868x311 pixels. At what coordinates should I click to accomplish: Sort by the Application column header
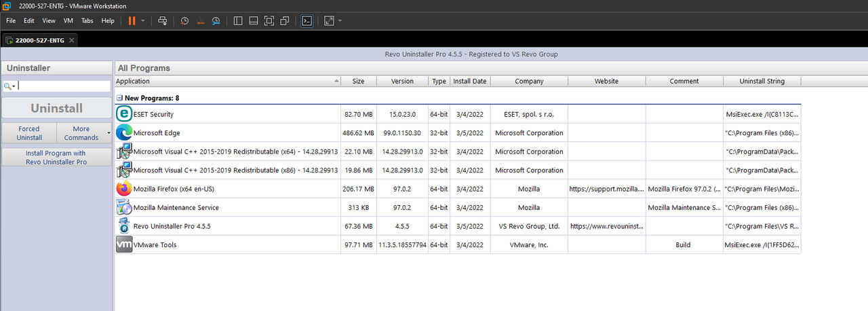227,81
